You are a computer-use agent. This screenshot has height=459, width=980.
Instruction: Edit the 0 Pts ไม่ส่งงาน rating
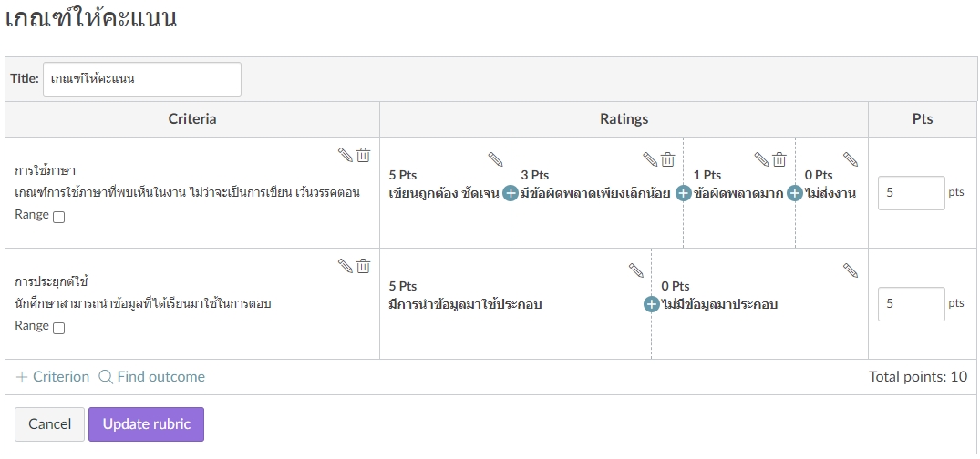pos(851,159)
